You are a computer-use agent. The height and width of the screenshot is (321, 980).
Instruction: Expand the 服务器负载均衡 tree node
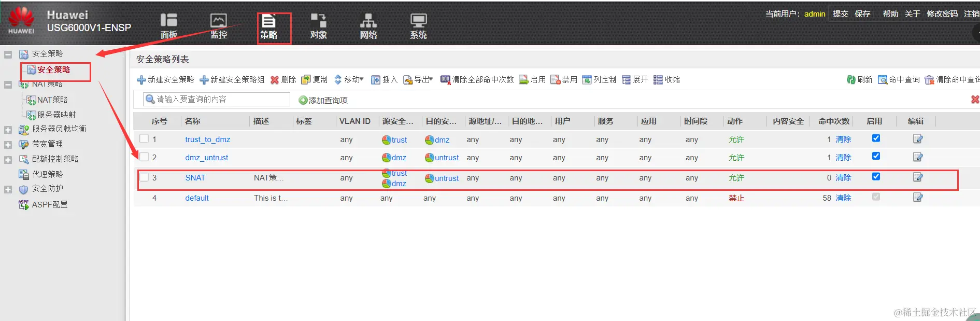tap(8, 130)
